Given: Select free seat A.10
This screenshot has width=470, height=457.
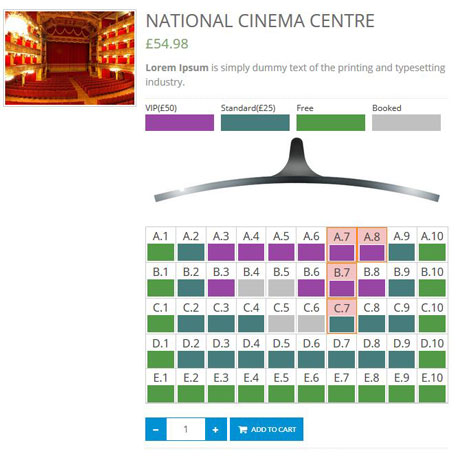Looking at the screenshot, I should [x=432, y=245].
